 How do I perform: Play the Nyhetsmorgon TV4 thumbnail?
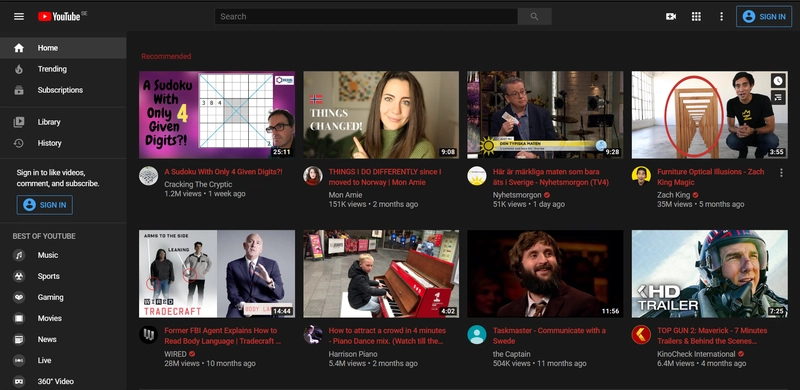coord(545,115)
